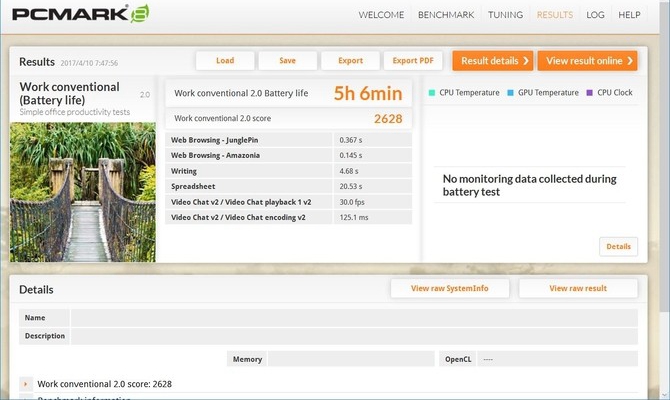The image size is (670, 400).
Task: Click the Name input field
Action: (x=354, y=318)
